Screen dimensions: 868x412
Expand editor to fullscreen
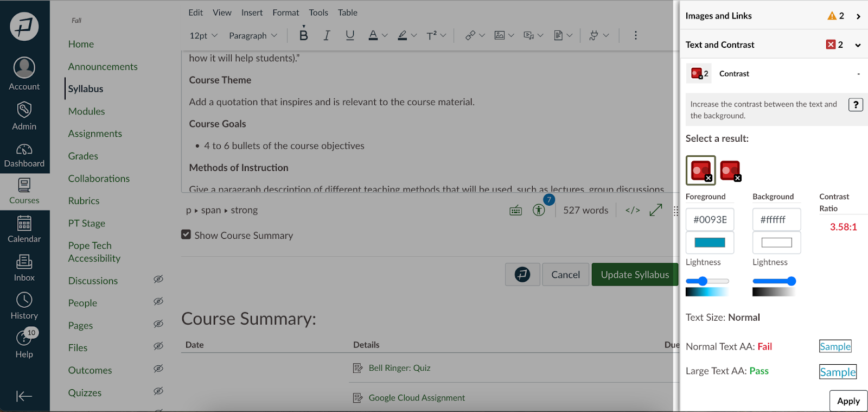point(656,210)
